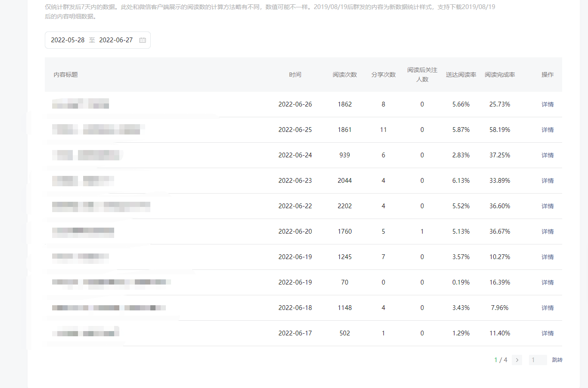The width and height of the screenshot is (588, 388).
Task: Click the 阅读完成率 column header
Action: pyautogui.click(x=500, y=75)
